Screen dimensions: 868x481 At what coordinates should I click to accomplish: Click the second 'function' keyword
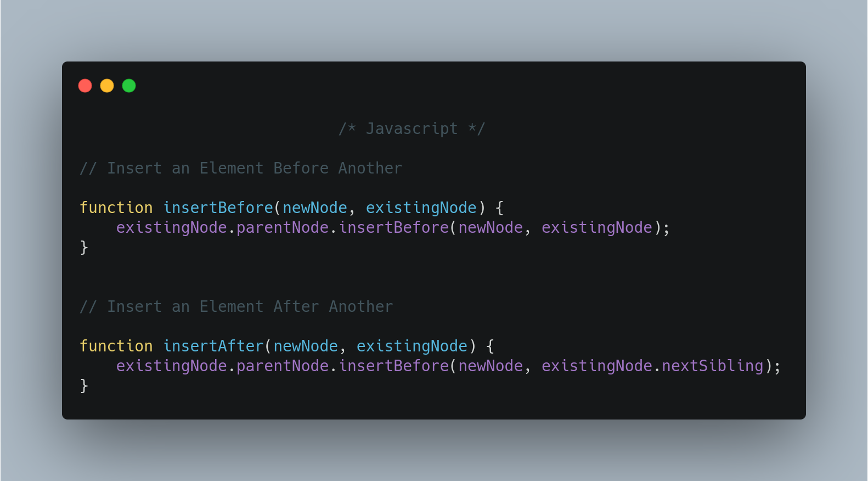[x=116, y=346]
